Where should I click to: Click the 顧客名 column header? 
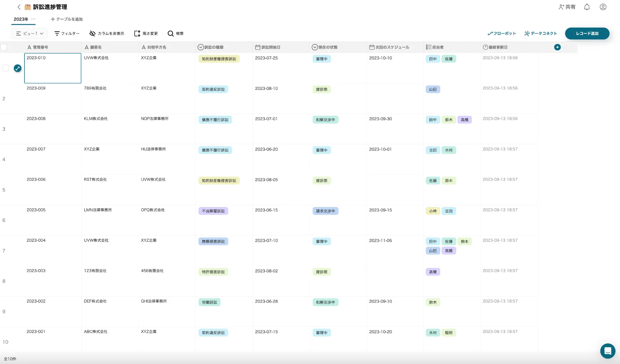click(x=110, y=47)
